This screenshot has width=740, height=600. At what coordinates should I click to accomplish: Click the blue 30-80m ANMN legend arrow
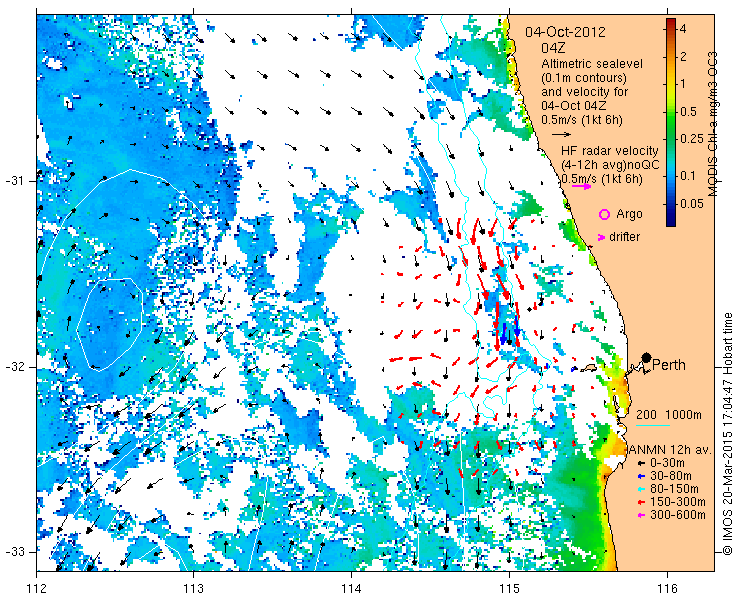640,476
